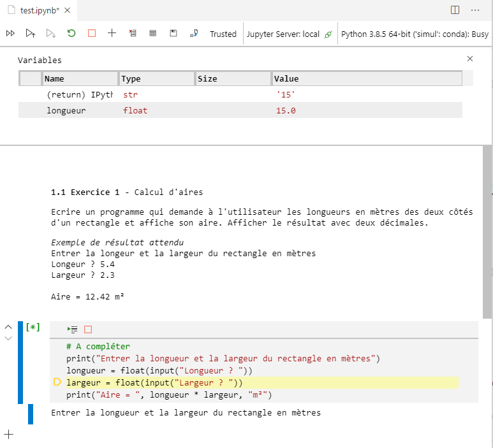This screenshot has width=493, height=448.
Task: Split the editor view
Action: tap(455, 10)
